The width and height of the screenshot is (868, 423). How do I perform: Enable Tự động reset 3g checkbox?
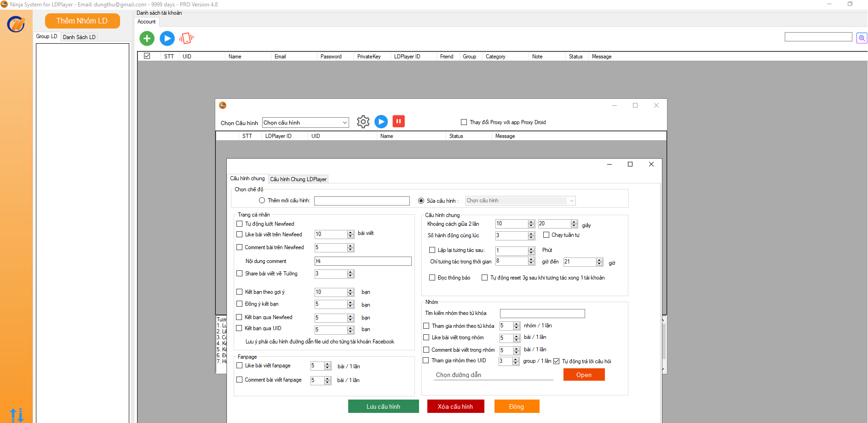[x=484, y=278]
